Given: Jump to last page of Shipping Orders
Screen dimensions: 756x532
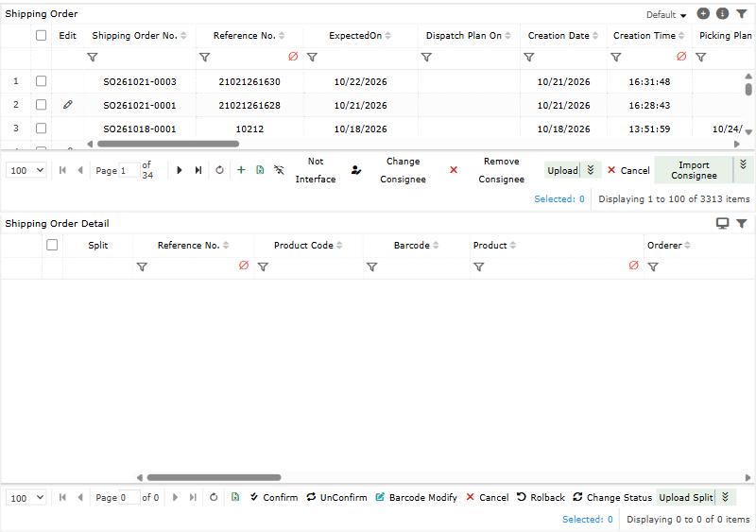Looking at the screenshot, I should click(x=198, y=170).
